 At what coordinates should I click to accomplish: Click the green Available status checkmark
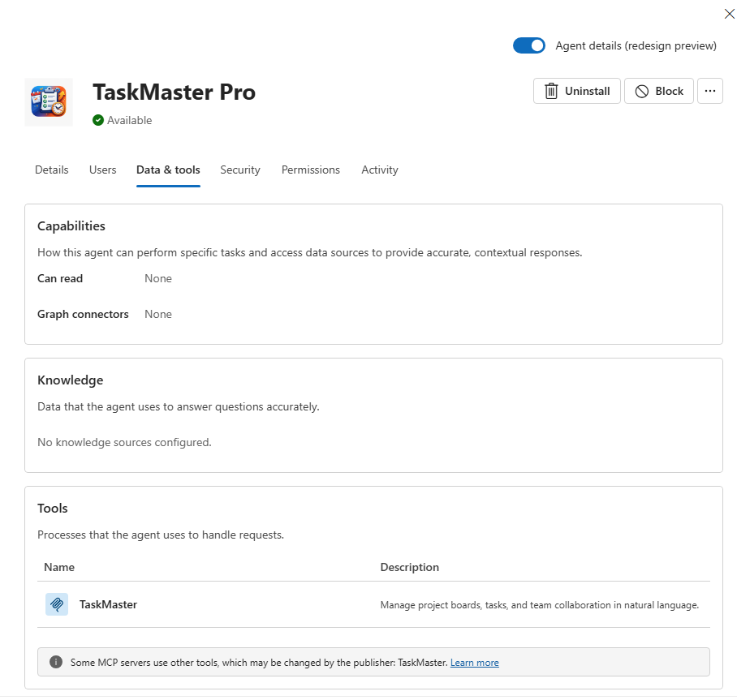point(97,120)
